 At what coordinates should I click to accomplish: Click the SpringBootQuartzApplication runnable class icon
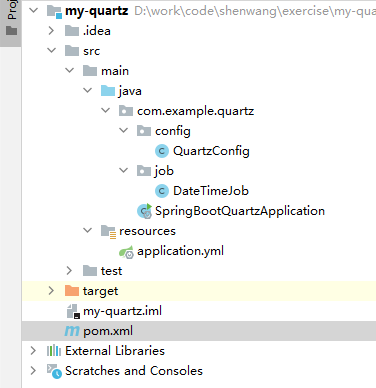[x=145, y=211]
